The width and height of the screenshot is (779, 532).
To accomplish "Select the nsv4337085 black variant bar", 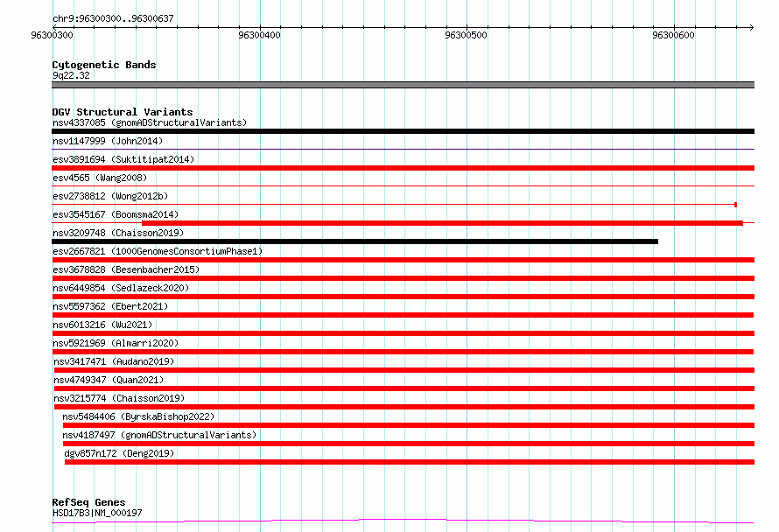I will [403, 131].
